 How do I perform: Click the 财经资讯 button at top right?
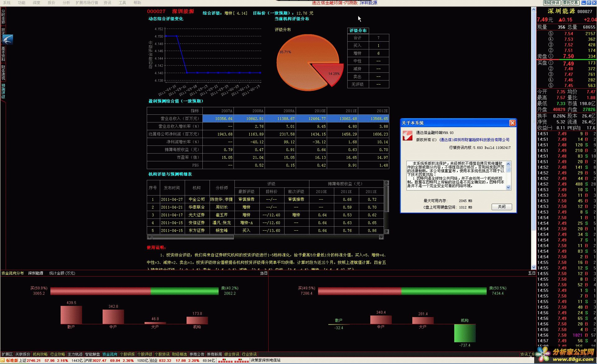click(x=552, y=2)
